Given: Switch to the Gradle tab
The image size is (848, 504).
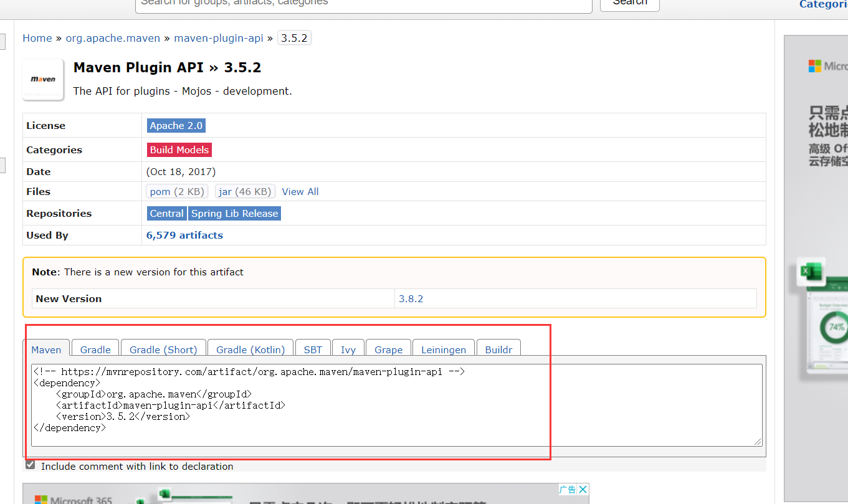Looking at the screenshot, I should (95, 349).
